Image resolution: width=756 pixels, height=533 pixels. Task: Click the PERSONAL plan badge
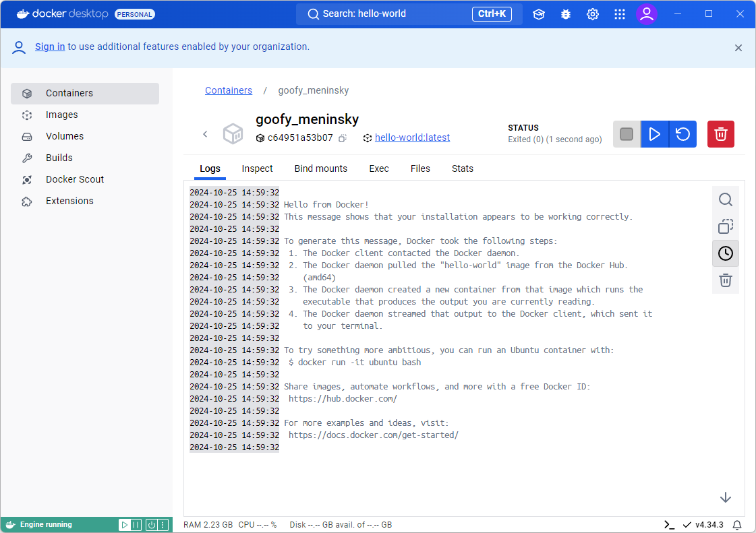click(134, 14)
